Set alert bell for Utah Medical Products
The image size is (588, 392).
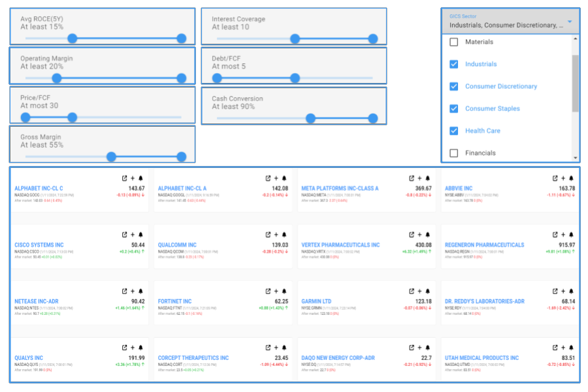click(x=571, y=348)
